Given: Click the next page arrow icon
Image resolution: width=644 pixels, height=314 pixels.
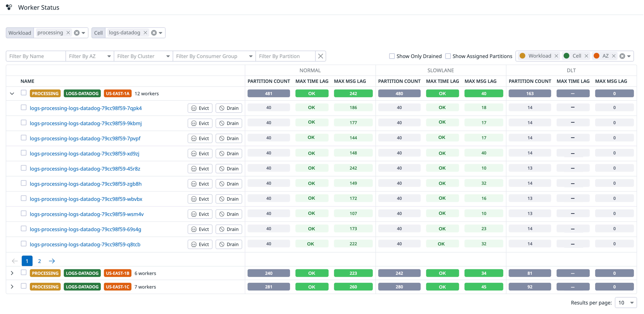Looking at the screenshot, I should (x=52, y=261).
